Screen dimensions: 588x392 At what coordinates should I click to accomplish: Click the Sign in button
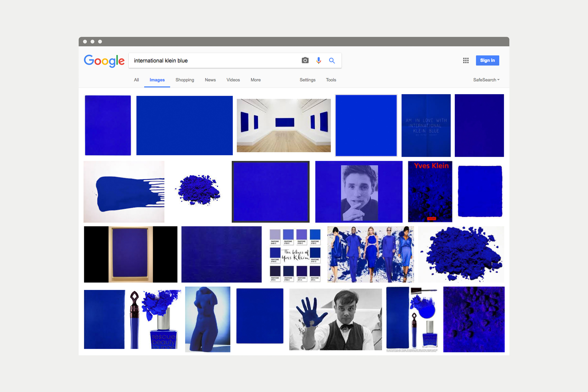click(488, 61)
